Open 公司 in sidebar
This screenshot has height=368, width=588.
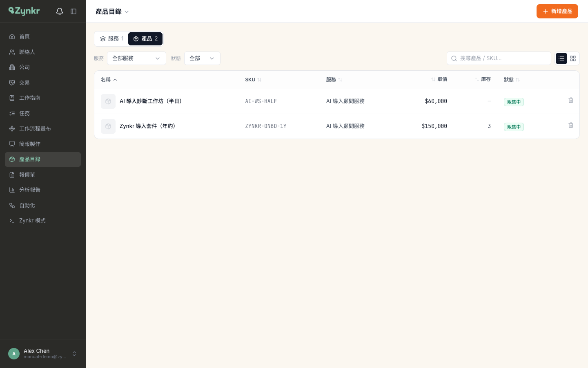click(x=43, y=67)
